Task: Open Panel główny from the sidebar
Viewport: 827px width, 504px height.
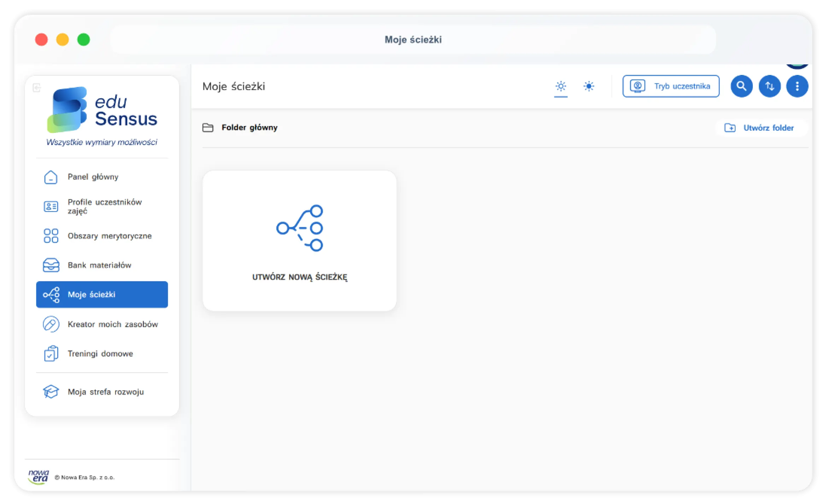Action: click(102, 177)
